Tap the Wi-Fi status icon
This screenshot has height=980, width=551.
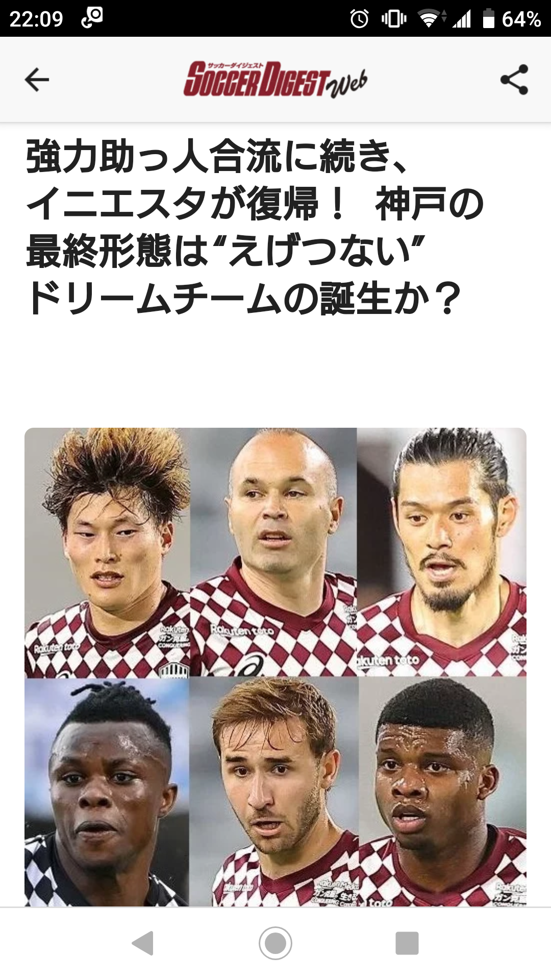[430, 19]
